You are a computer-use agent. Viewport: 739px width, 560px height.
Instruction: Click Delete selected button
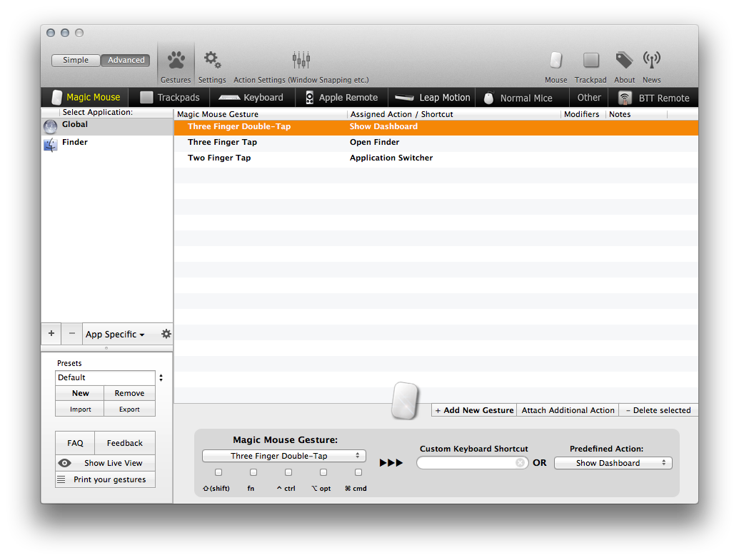658,410
